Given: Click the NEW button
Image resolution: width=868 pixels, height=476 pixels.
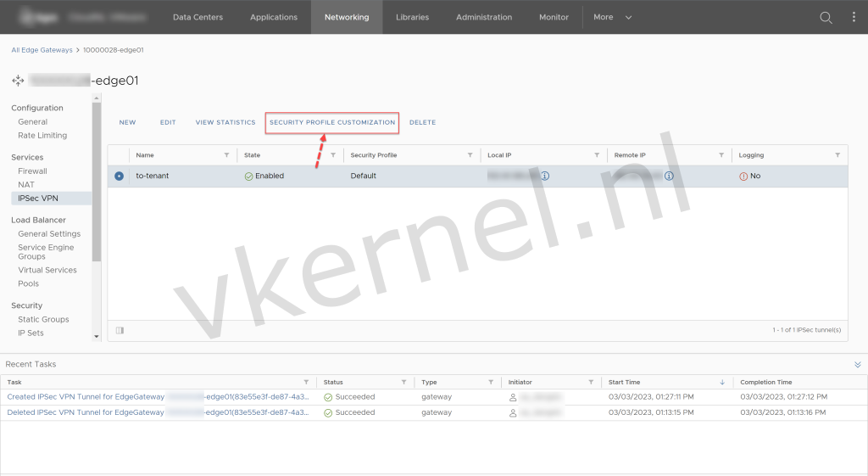Looking at the screenshot, I should click(x=127, y=122).
